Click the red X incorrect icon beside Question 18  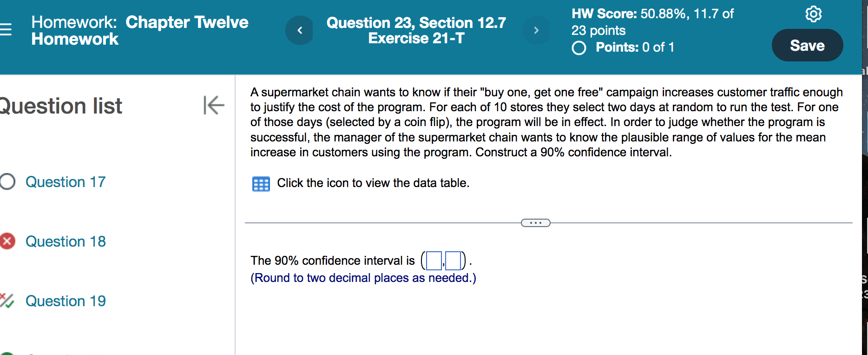point(7,241)
